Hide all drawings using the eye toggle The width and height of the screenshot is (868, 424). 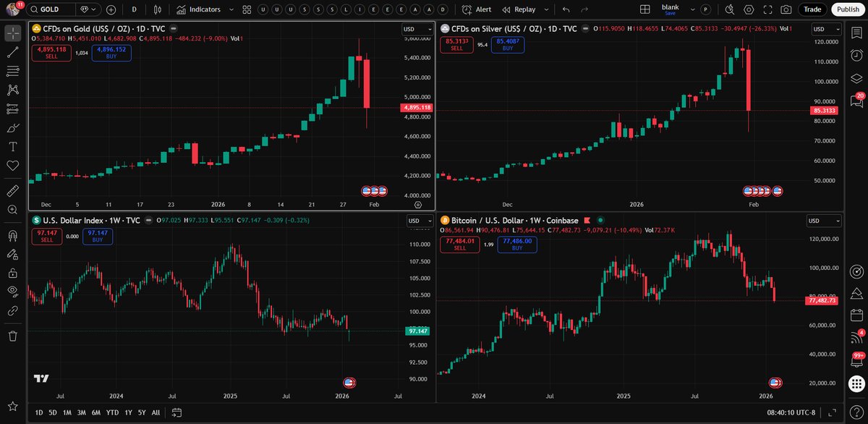[12, 289]
